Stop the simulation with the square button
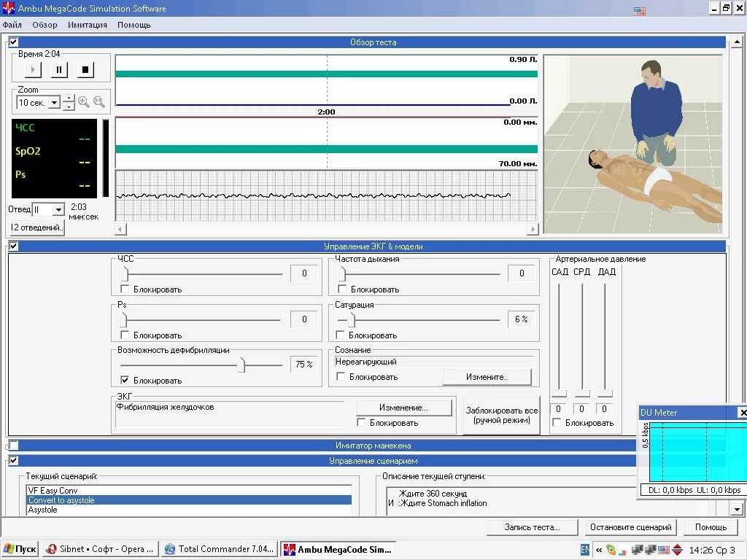Screen dimensions: 747x560 click(85, 70)
